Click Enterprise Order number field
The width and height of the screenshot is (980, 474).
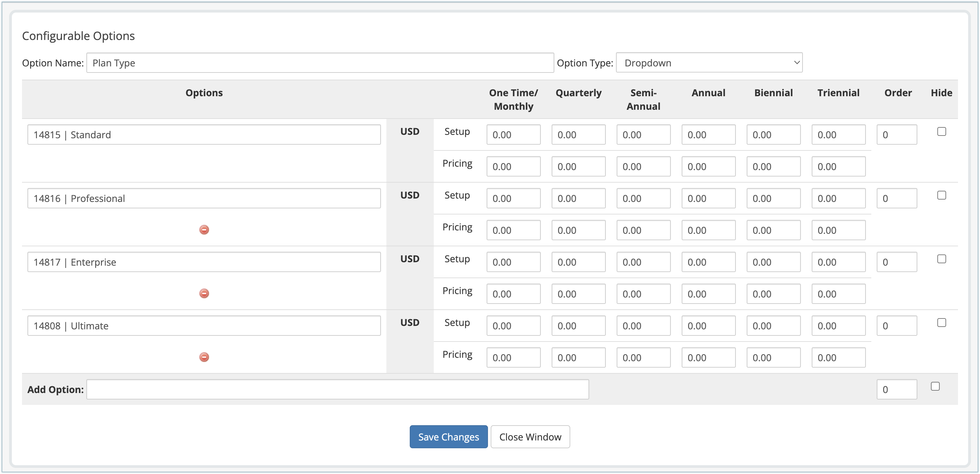pos(896,262)
